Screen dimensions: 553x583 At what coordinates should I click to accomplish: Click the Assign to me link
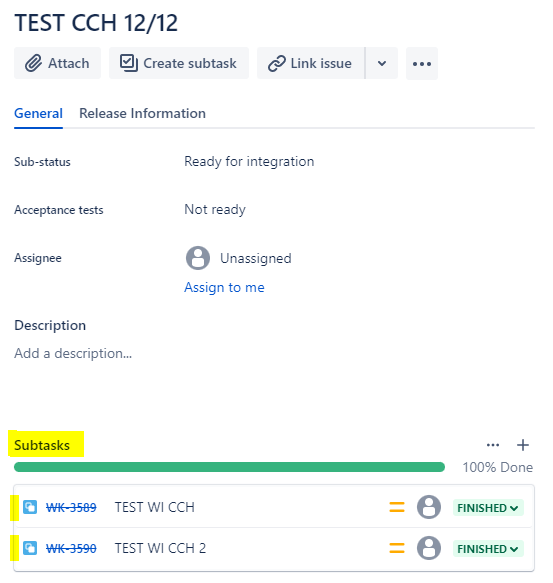pyautogui.click(x=224, y=287)
